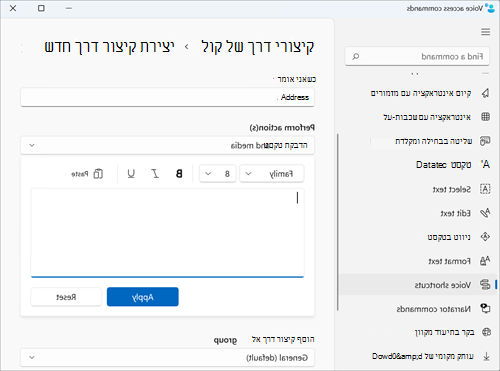
Task: Open the hamburger navigation menu
Action: click(485, 32)
